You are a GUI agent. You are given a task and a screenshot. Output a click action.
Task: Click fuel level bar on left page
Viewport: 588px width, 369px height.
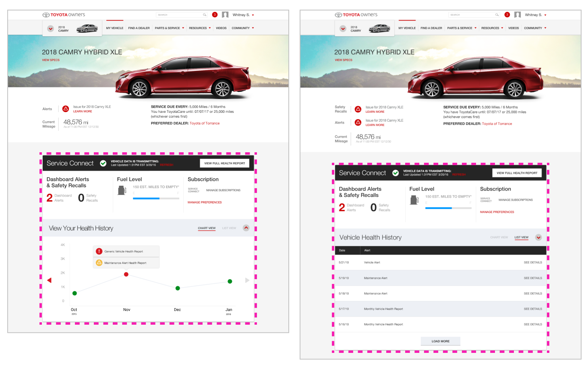point(156,198)
